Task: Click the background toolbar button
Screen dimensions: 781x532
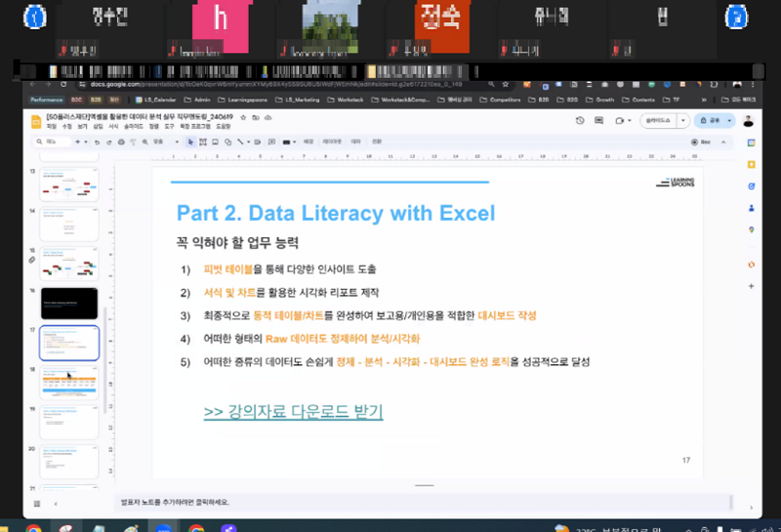Action: tap(308, 142)
